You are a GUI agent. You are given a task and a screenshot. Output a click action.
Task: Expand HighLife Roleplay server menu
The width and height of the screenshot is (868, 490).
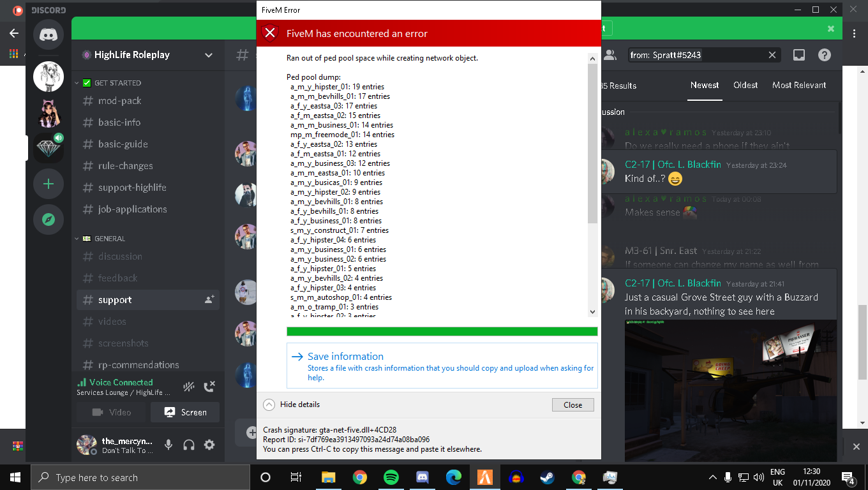coord(208,55)
